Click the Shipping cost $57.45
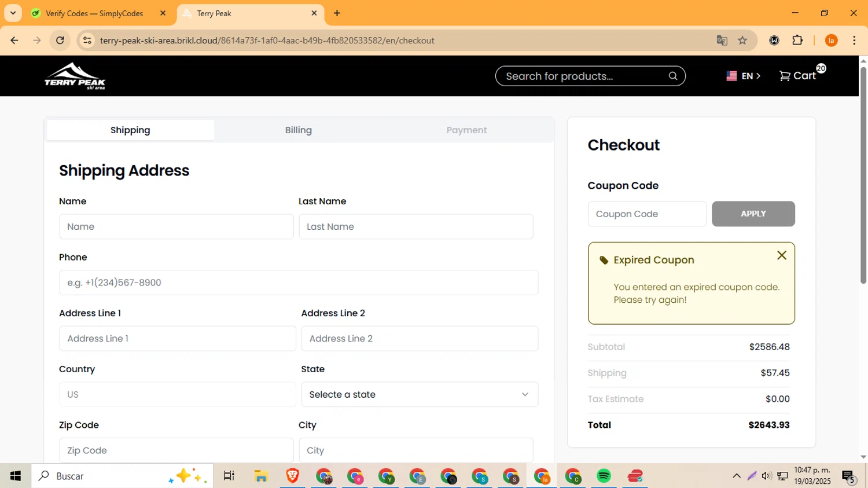The image size is (868, 488). pos(775,373)
